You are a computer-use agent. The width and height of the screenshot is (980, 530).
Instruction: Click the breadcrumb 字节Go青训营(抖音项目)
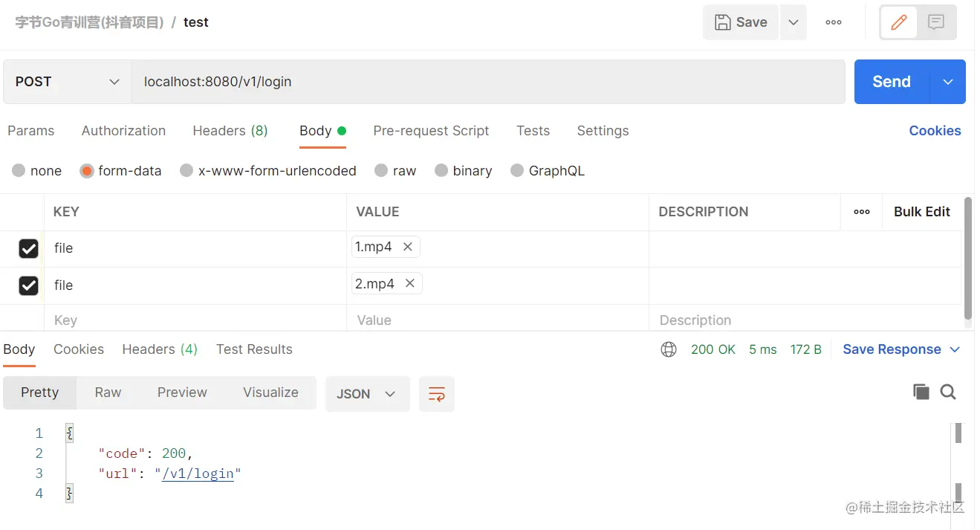[89, 22]
